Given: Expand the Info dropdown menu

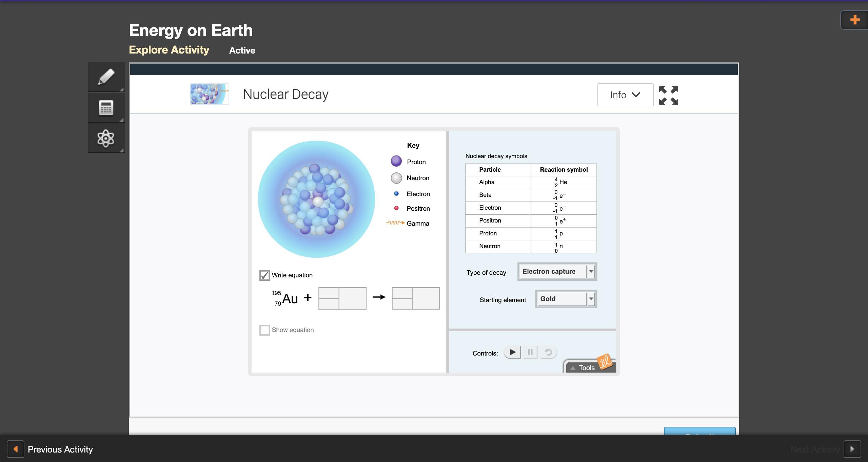Looking at the screenshot, I should (x=625, y=95).
